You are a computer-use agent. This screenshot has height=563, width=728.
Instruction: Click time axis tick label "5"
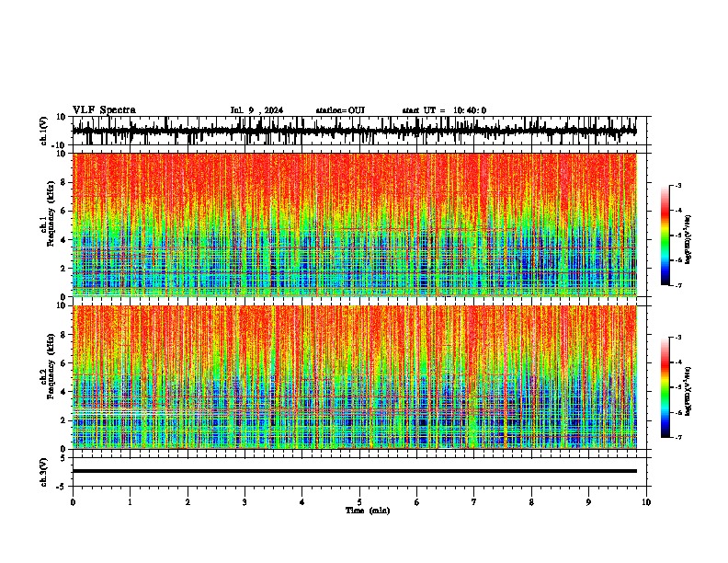(359, 502)
